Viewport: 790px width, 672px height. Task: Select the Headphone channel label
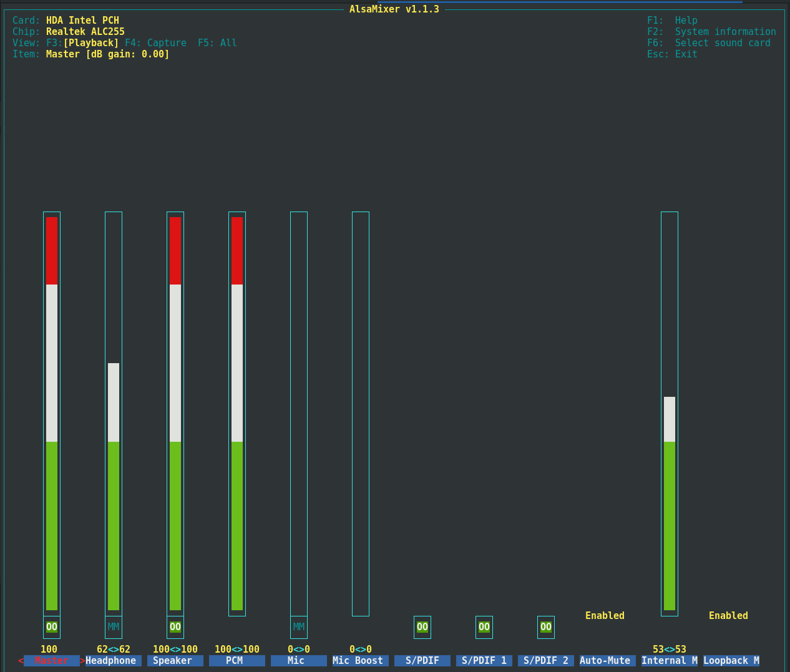[x=114, y=661]
